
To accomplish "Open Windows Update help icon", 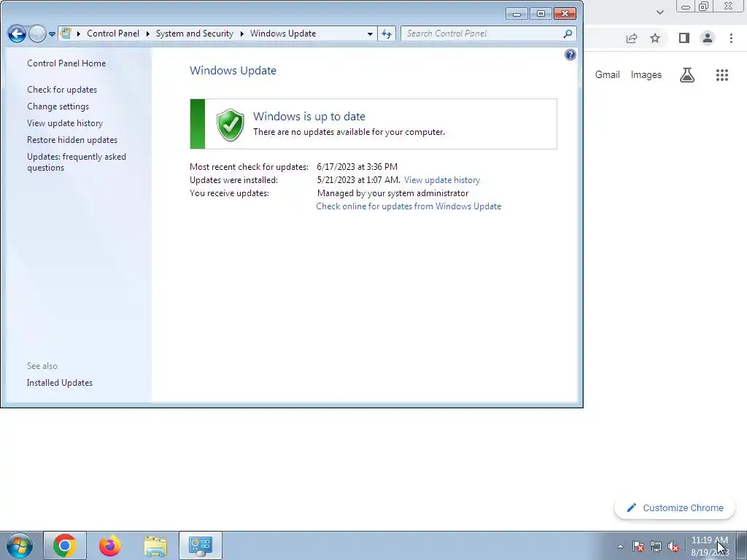I will click(570, 55).
